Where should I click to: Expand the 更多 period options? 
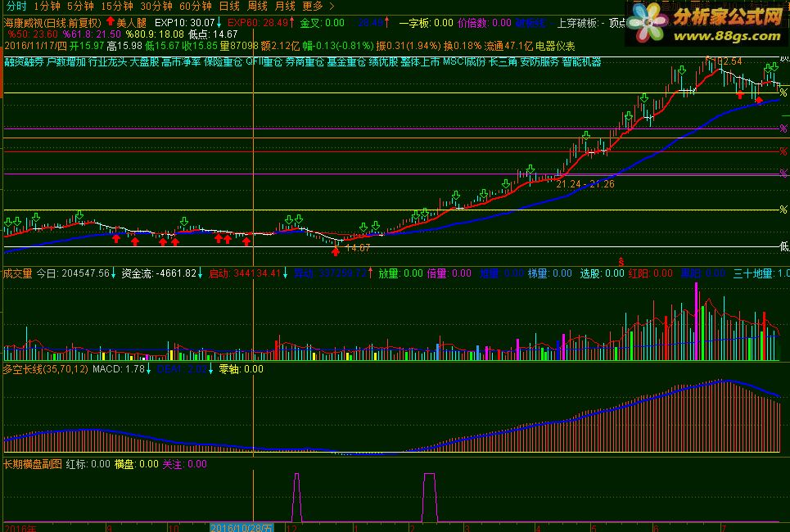[313, 6]
